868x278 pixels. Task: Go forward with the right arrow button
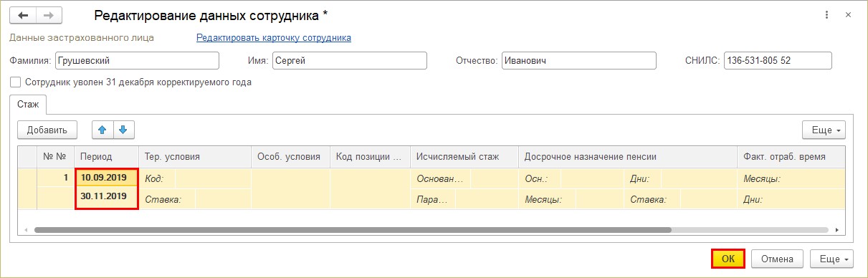tap(49, 15)
